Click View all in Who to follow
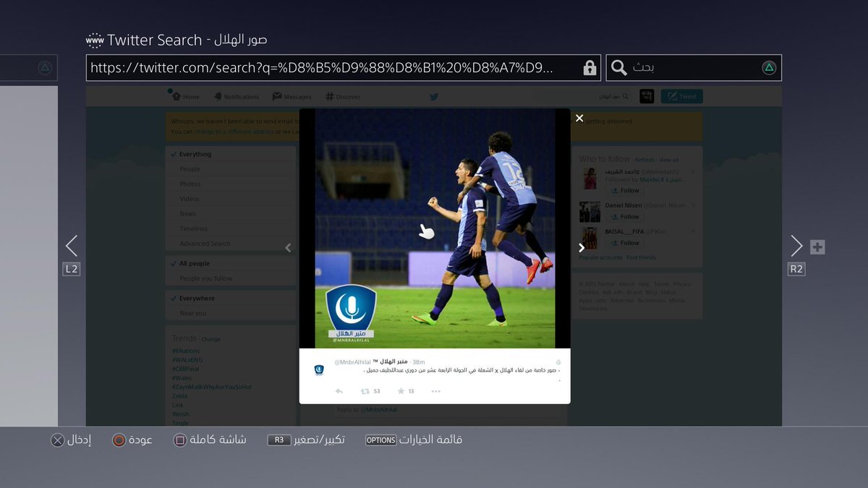Screen dimensions: 868x488 [x=669, y=160]
